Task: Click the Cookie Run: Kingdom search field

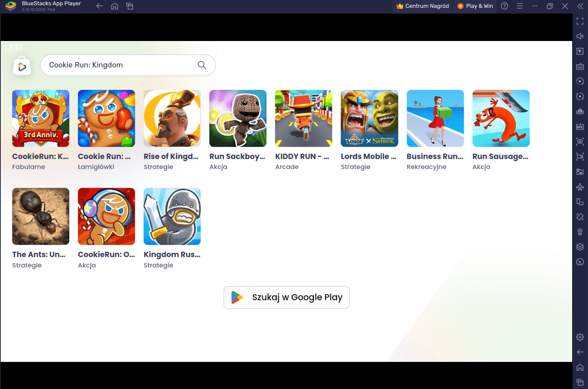Action: click(128, 65)
